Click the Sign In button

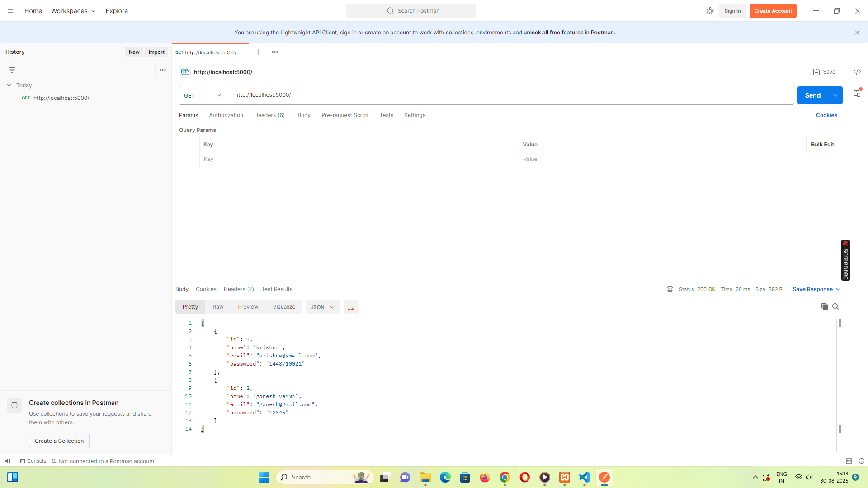[x=732, y=11]
